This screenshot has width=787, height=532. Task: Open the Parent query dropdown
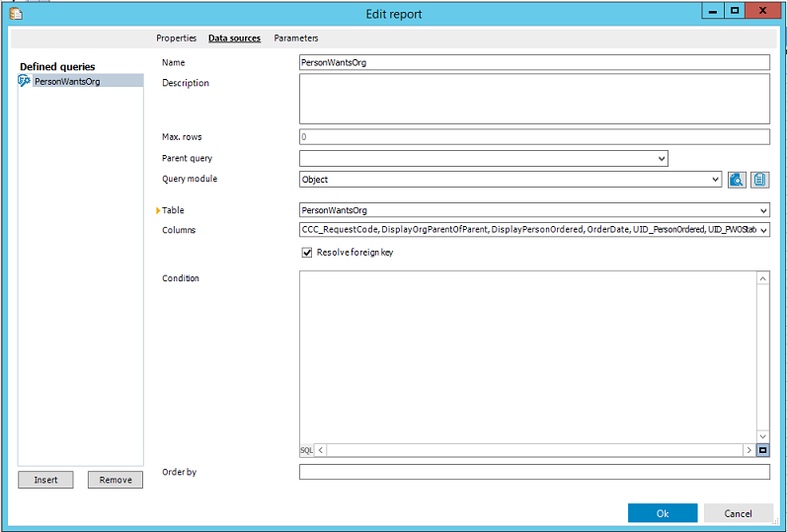pos(662,159)
